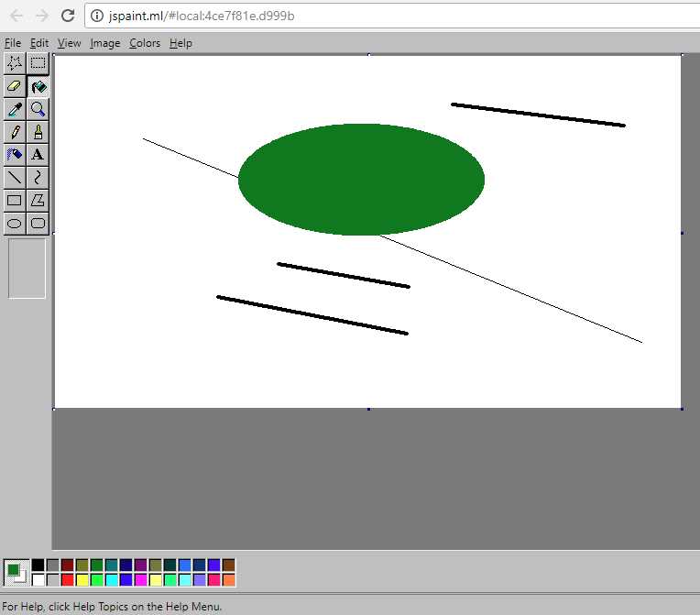This screenshot has width=700, height=615.
Task: Open the View menu
Action: tap(70, 43)
